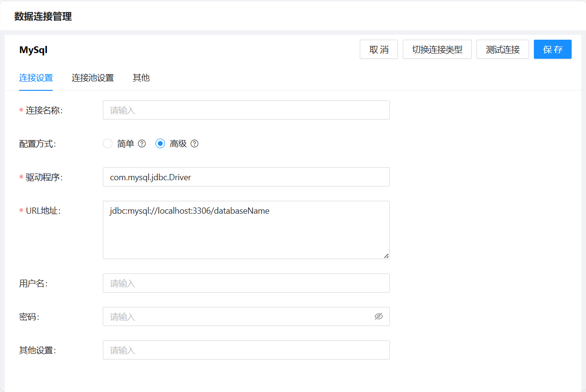This screenshot has height=392, width=586.
Task: Click inside the 密码 input field
Action: click(237, 316)
